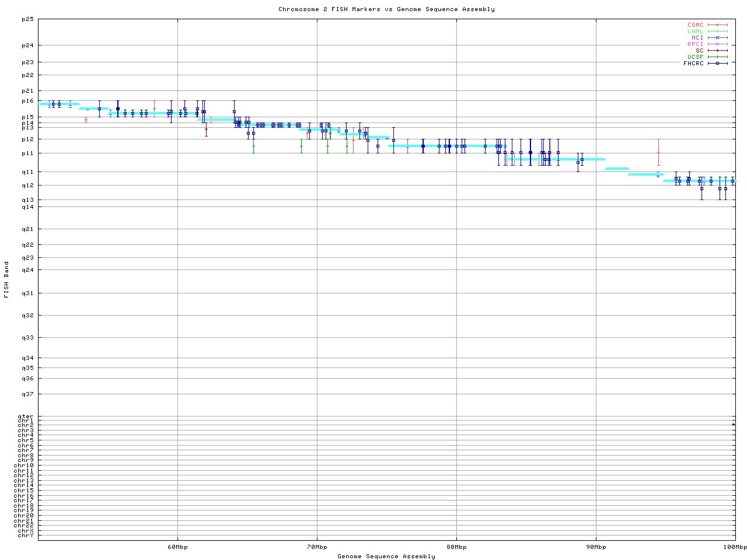Click the CSMC legend marker sample

point(717,25)
